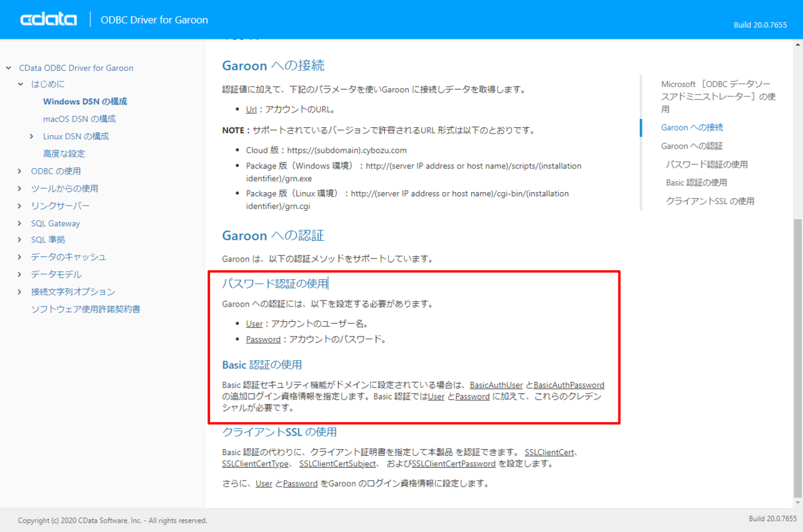Expand the データのキャッシュ section

[x=21, y=257]
